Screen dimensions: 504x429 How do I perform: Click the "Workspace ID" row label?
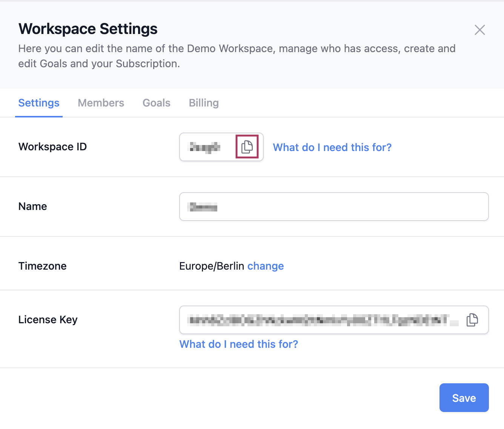[52, 147]
